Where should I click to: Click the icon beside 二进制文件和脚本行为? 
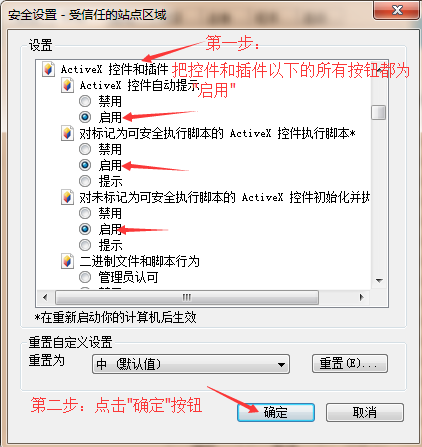pyautogui.click(x=67, y=261)
